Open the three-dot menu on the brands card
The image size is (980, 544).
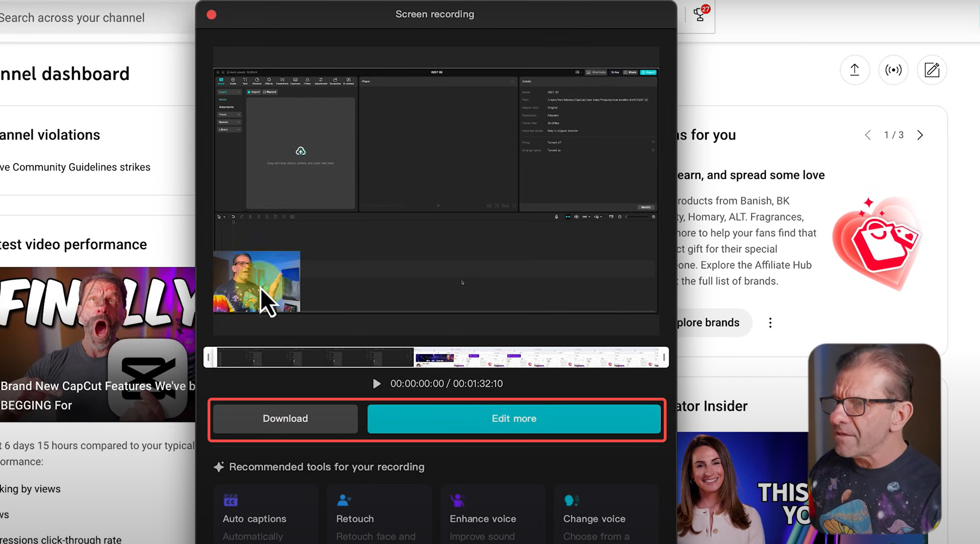click(x=770, y=322)
